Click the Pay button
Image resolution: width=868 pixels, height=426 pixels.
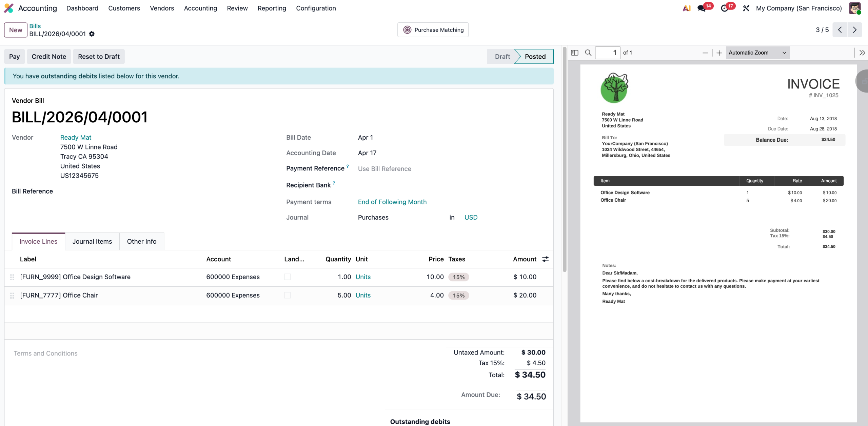[14, 57]
